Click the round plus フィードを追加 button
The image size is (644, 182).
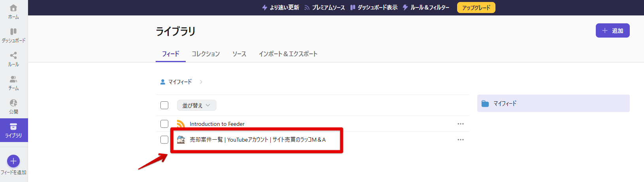[x=13, y=161]
